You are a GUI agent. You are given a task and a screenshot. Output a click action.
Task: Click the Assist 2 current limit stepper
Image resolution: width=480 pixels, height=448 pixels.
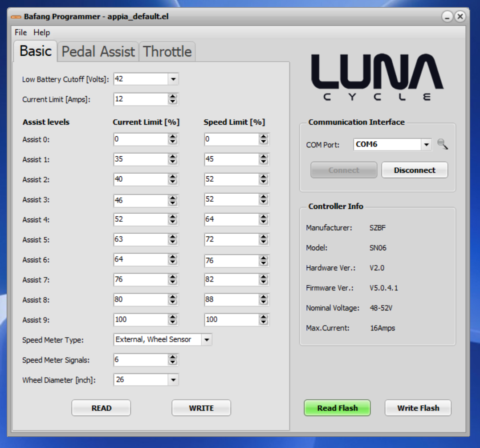point(173,179)
